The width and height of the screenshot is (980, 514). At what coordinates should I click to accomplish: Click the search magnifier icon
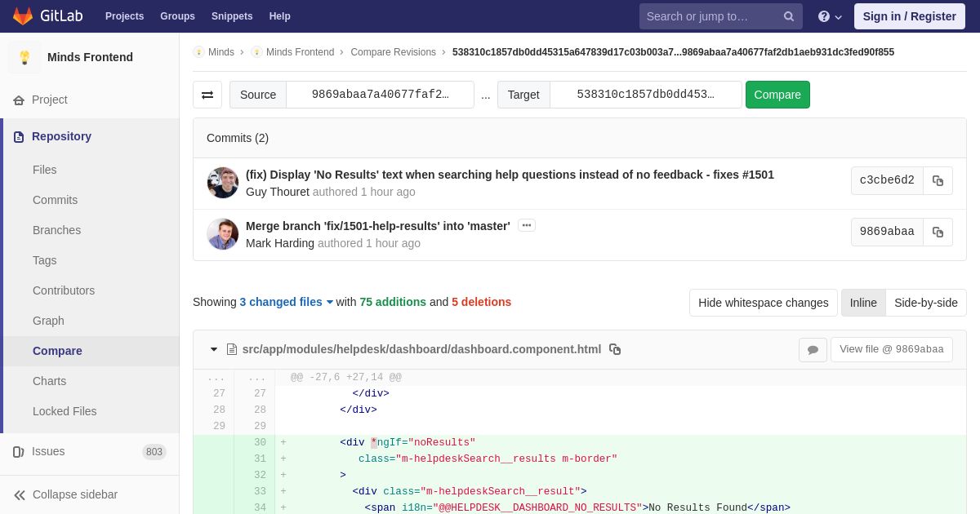point(789,16)
